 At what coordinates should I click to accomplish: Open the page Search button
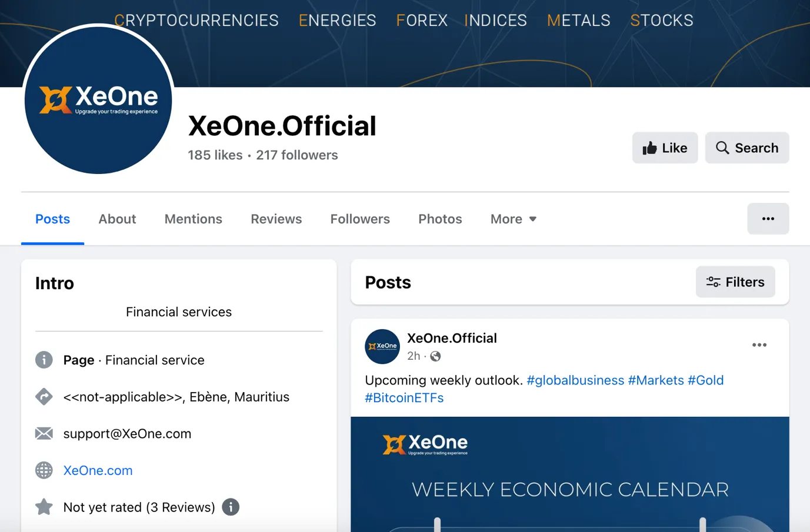tap(746, 148)
